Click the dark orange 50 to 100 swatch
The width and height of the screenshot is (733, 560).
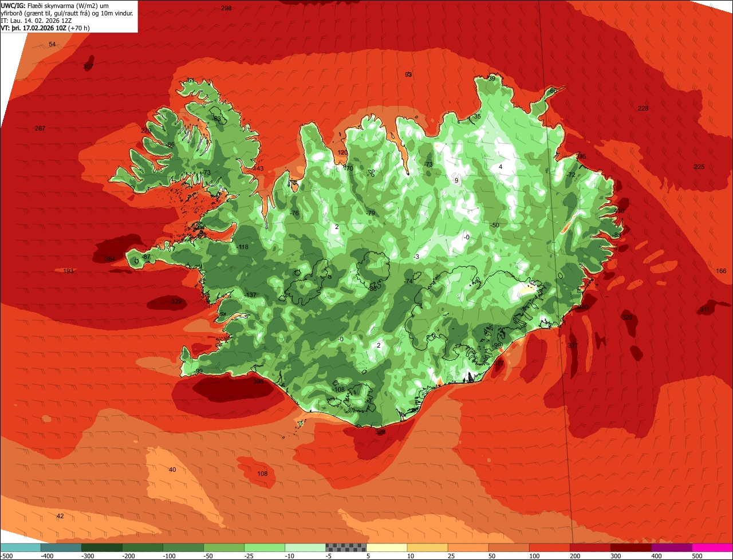(x=509, y=547)
